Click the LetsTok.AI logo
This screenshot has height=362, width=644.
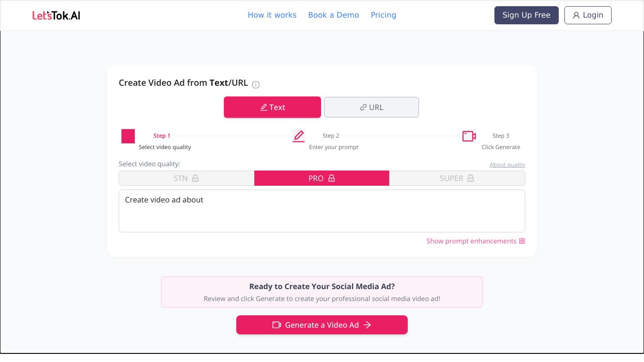(x=56, y=15)
